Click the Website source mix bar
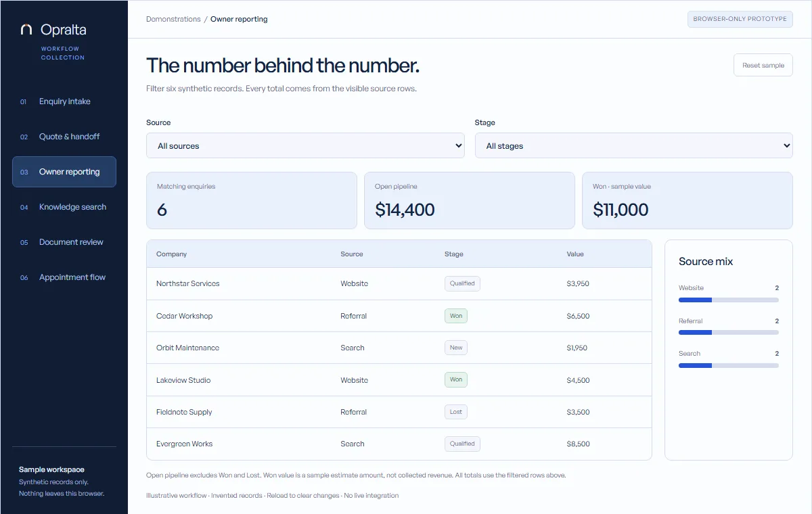 click(729, 300)
